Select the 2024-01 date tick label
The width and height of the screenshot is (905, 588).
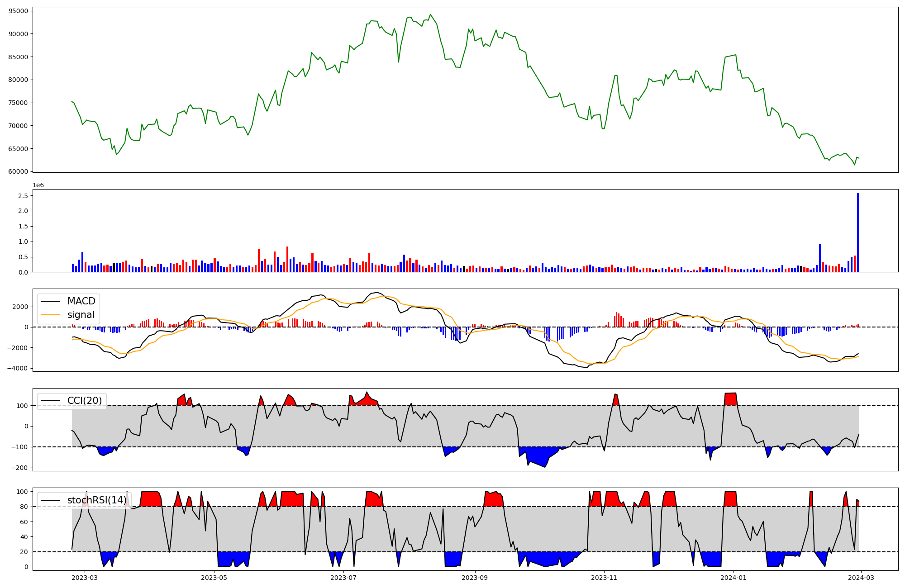pos(734,577)
